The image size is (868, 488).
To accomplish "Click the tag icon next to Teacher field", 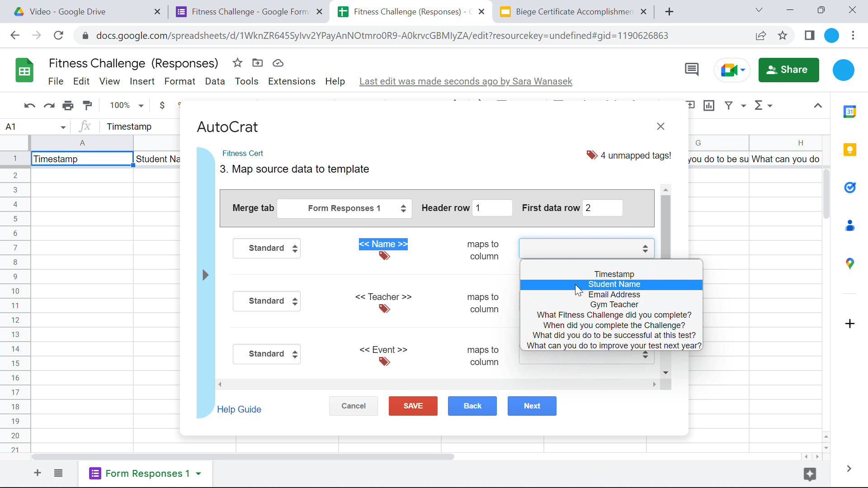I will click(385, 308).
